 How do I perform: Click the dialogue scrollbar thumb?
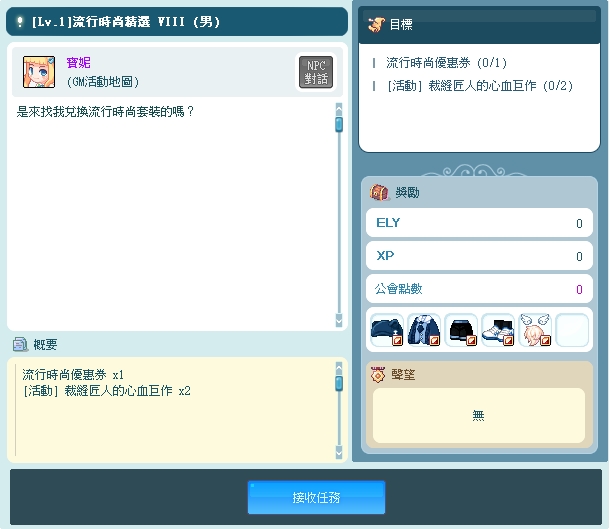[x=339, y=124]
